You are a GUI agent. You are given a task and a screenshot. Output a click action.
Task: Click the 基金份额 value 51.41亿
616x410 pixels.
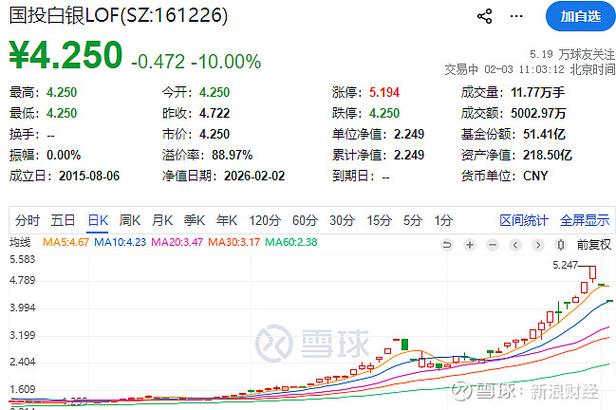point(544,134)
